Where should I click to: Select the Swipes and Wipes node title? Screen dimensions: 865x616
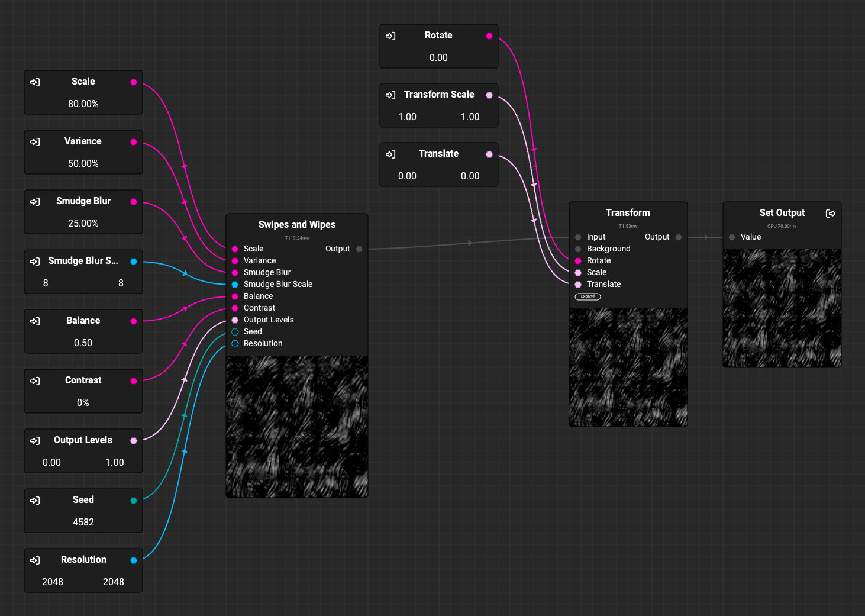coord(296,225)
